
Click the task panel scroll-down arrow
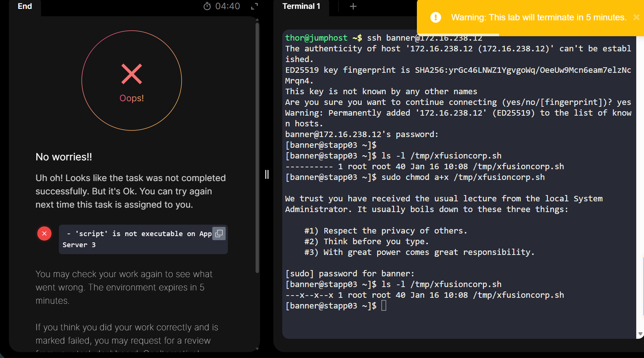(257, 348)
